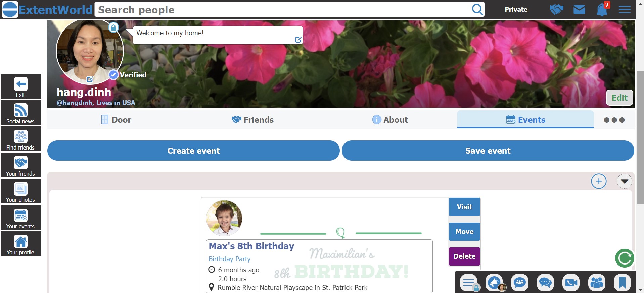Image resolution: width=644 pixels, height=293 pixels.
Task: Open locked list menu in bottom bar
Action: tap(469, 283)
